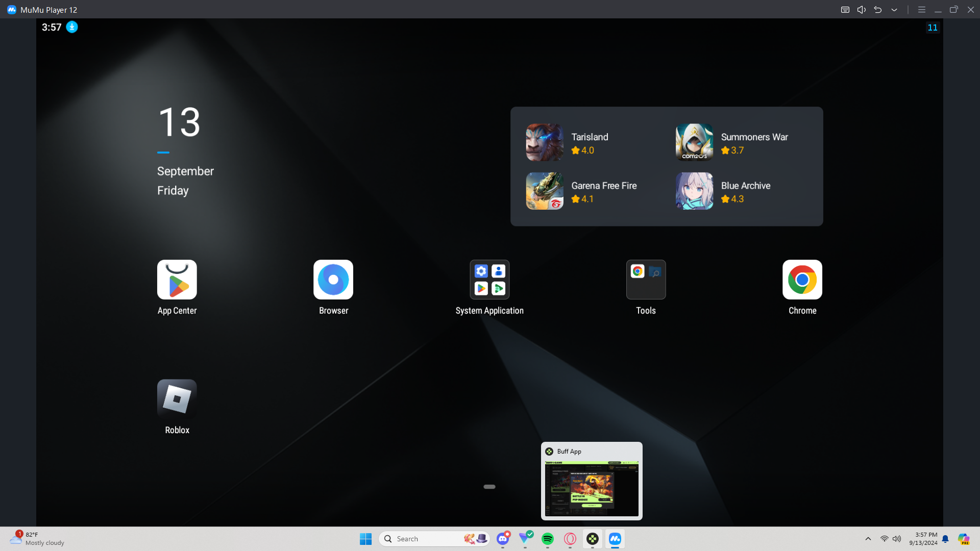
Task: Click the date number 13 widget
Action: tap(179, 122)
